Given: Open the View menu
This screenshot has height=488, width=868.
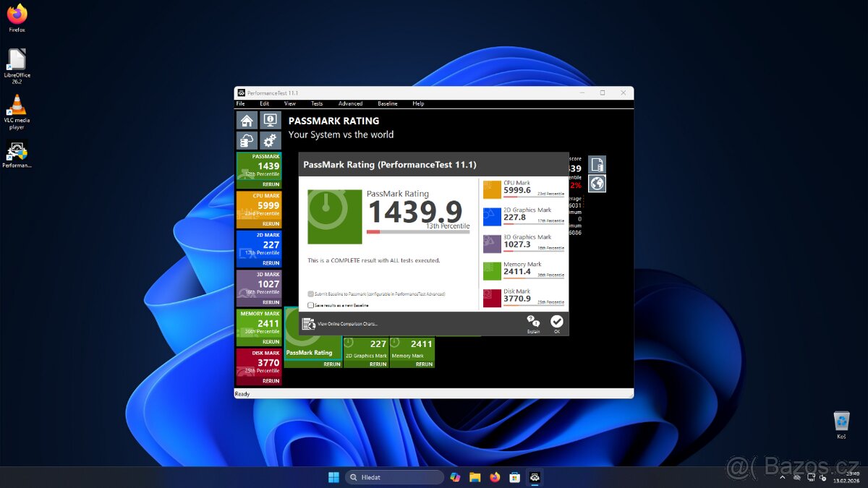Looking at the screenshot, I should click(289, 103).
